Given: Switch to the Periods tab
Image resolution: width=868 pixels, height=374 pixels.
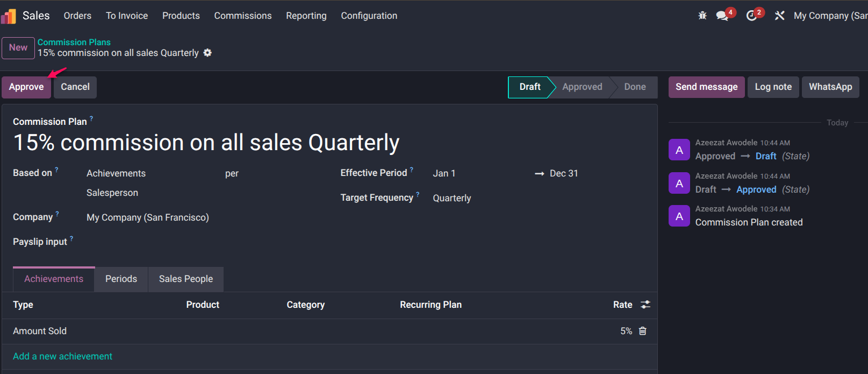Looking at the screenshot, I should click(x=121, y=279).
